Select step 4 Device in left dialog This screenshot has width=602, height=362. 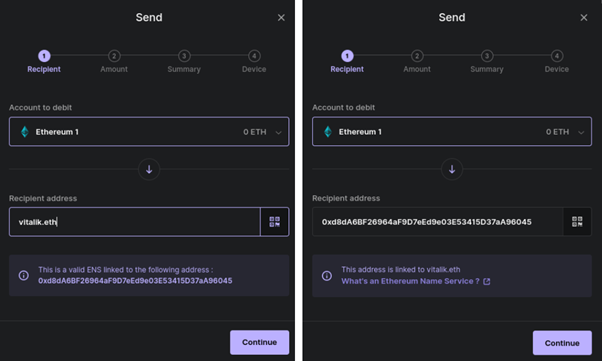pos(254,61)
